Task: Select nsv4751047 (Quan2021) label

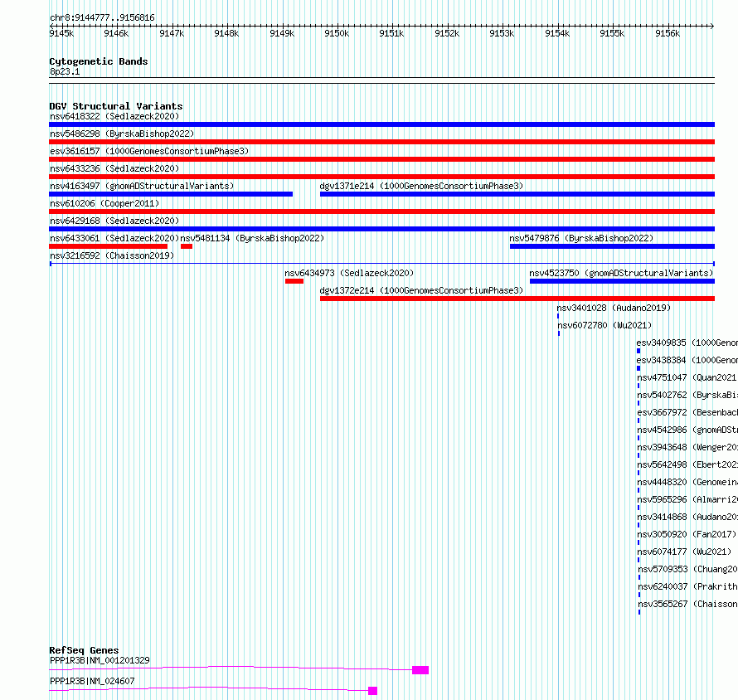Action: tap(687, 377)
